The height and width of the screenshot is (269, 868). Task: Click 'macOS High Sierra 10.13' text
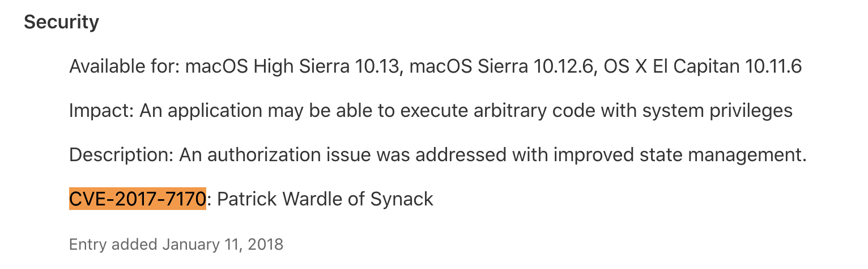point(292,66)
